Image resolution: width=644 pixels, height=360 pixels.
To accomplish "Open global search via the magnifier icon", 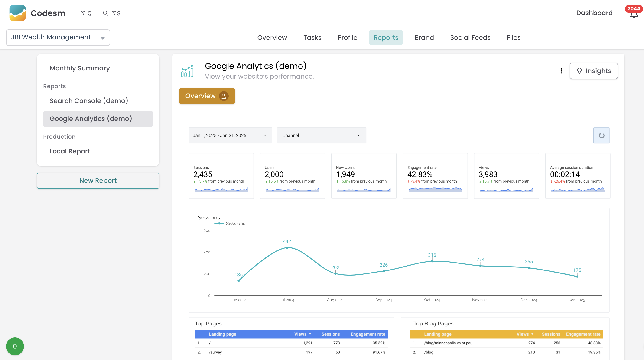I will pos(105,13).
